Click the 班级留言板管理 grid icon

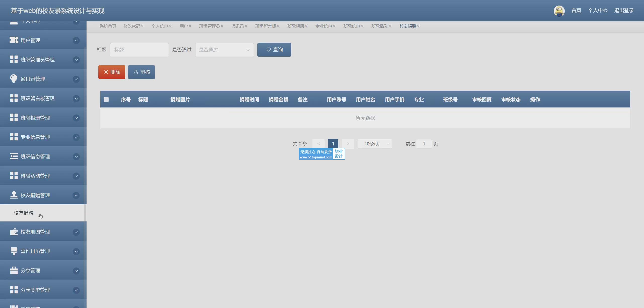tap(14, 98)
